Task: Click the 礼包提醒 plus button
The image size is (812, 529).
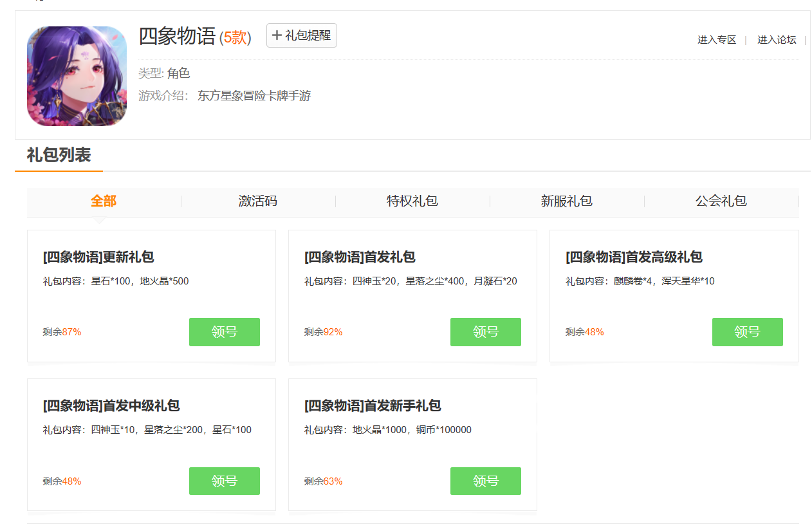Action: [x=301, y=35]
